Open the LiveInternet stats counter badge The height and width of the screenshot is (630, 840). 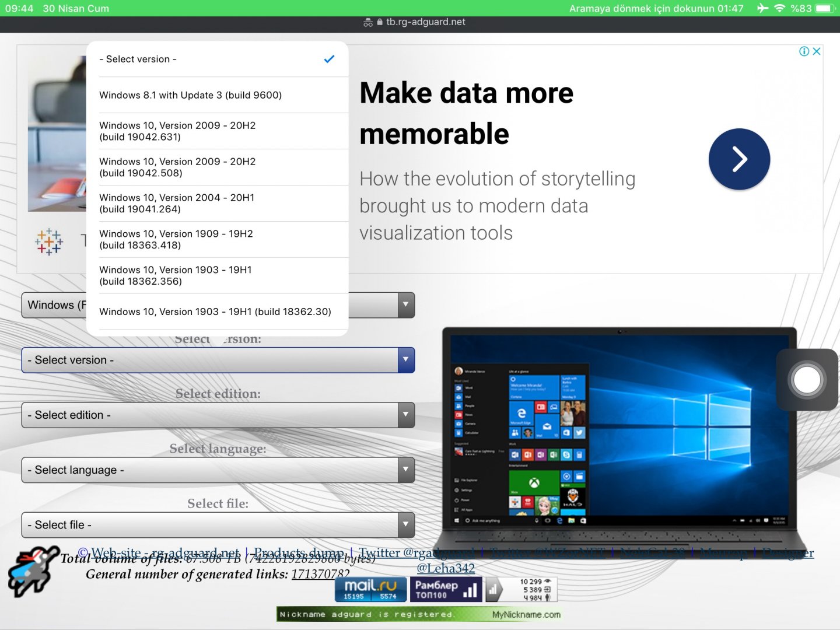click(x=521, y=590)
